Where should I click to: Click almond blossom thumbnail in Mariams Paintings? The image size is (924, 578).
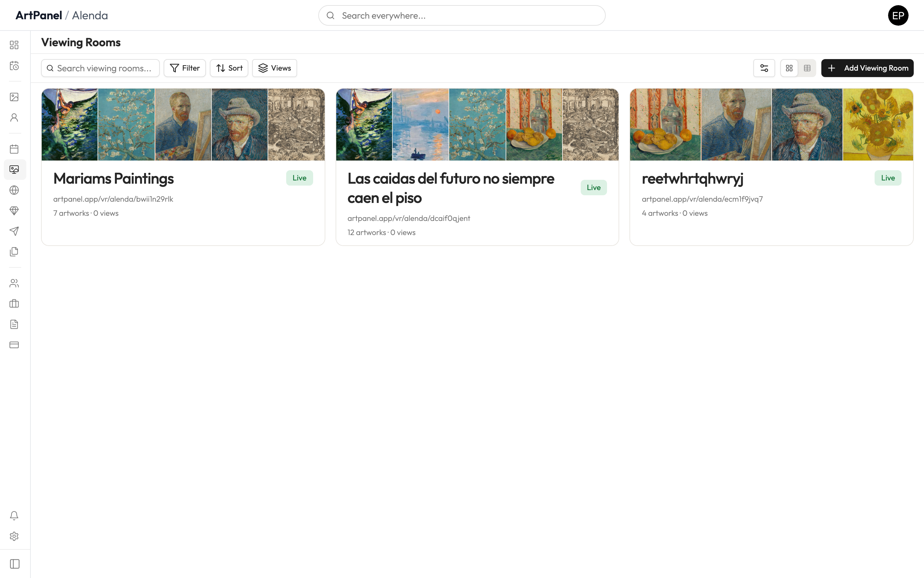[x=126, y=125]
